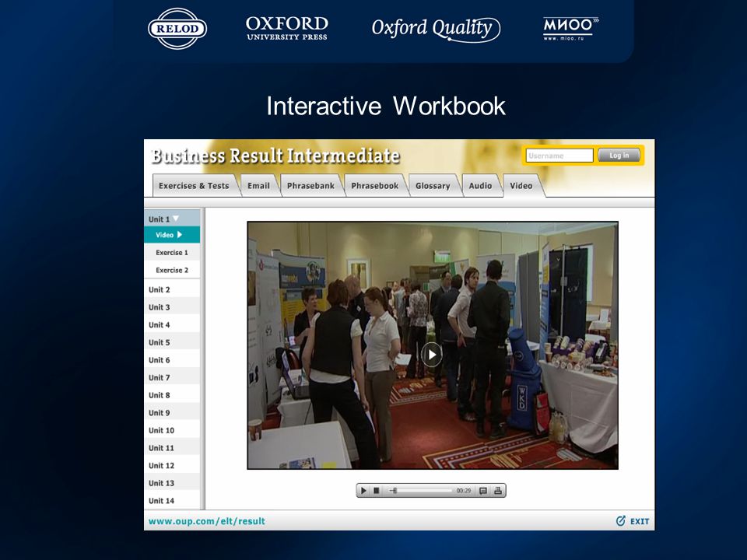Screen dimensions: 747x560
Task: Click the EXIT button
Action: [633, 521]
